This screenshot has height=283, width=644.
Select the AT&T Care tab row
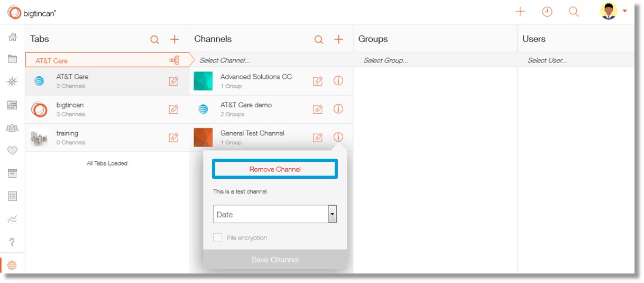[x=107, y=81]
